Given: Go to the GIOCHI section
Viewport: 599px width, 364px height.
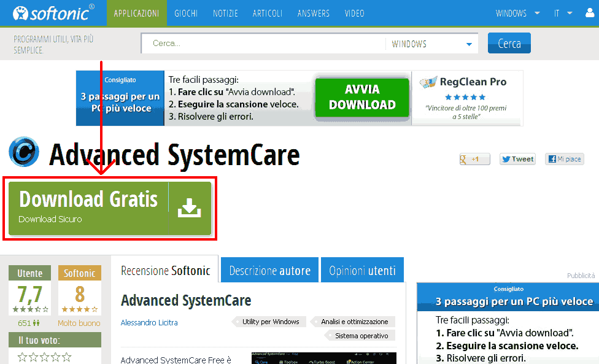Looking at the screenshot, I should tap(186, 14).
